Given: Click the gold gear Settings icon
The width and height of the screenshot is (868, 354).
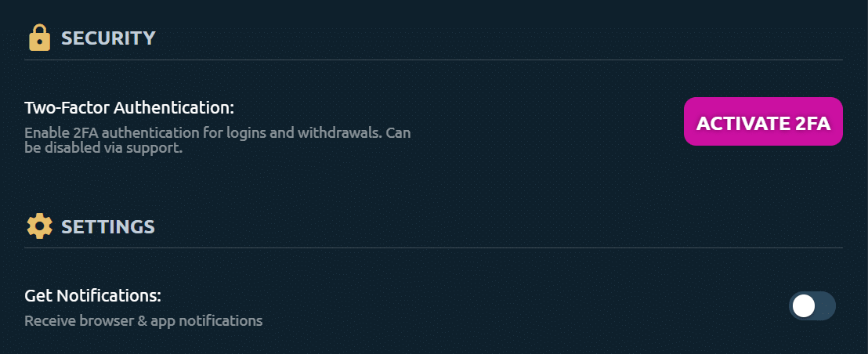Looking at the screenshot, I should click(x=39, y=226).
